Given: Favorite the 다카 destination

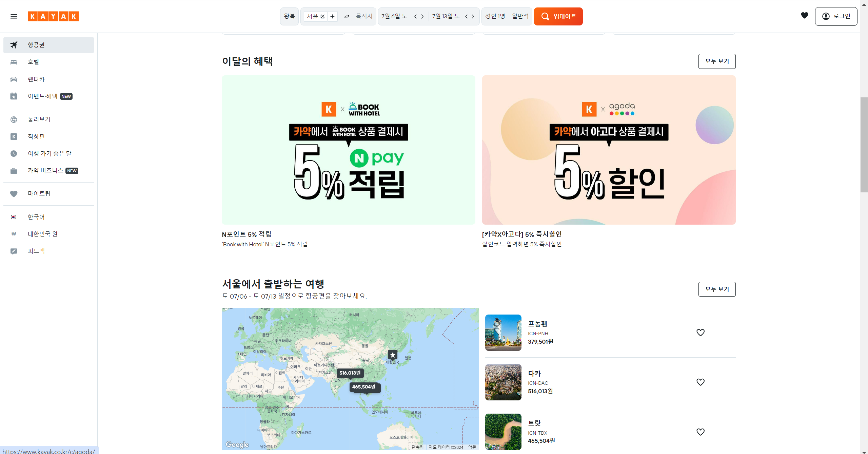Looking at the screenshot, I should (701, 382).
